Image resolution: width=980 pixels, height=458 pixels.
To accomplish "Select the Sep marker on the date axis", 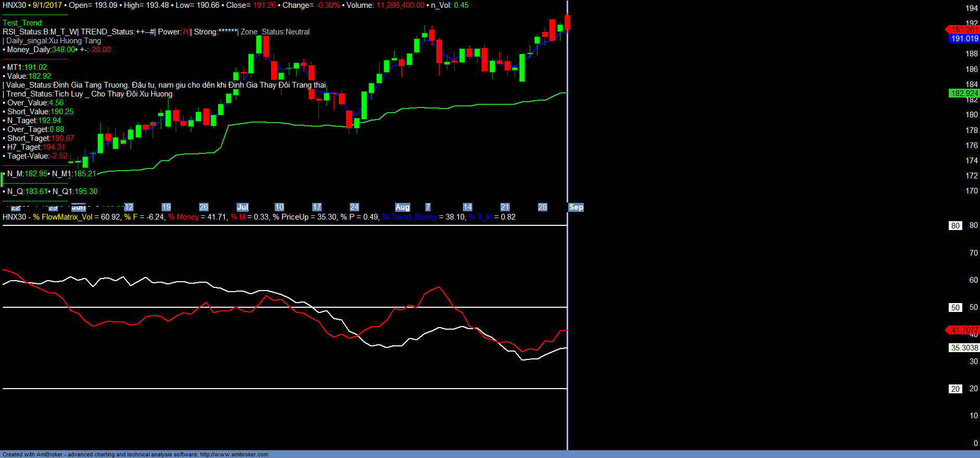I will [576, 207].
